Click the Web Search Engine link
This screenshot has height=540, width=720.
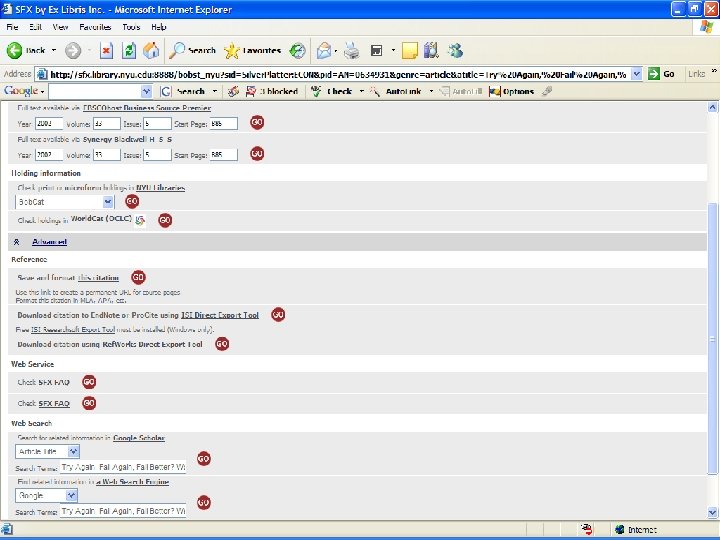133,482
